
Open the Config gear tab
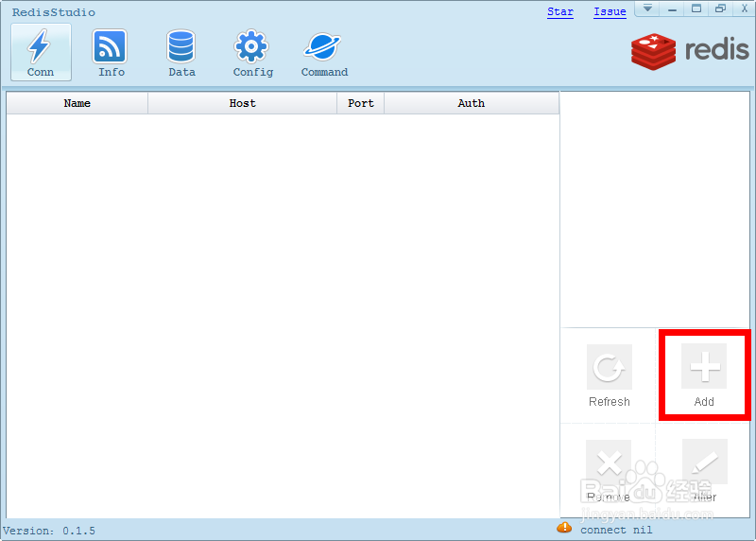coord(252,52)
